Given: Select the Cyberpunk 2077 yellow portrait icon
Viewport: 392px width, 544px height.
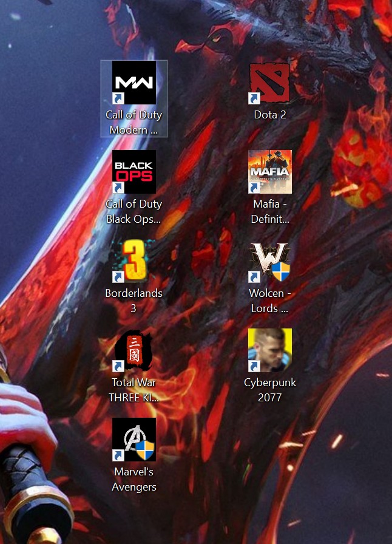Looking at the screenshot, I should (270, 350).
